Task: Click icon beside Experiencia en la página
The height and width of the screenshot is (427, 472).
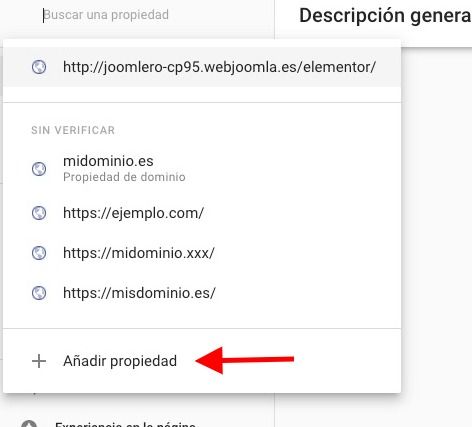Action: [29, 424]
